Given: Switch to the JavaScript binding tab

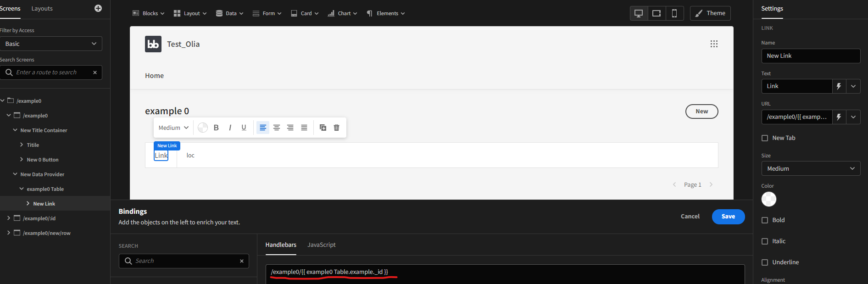Looking at the screenshot, I should [x=321, y=245].
